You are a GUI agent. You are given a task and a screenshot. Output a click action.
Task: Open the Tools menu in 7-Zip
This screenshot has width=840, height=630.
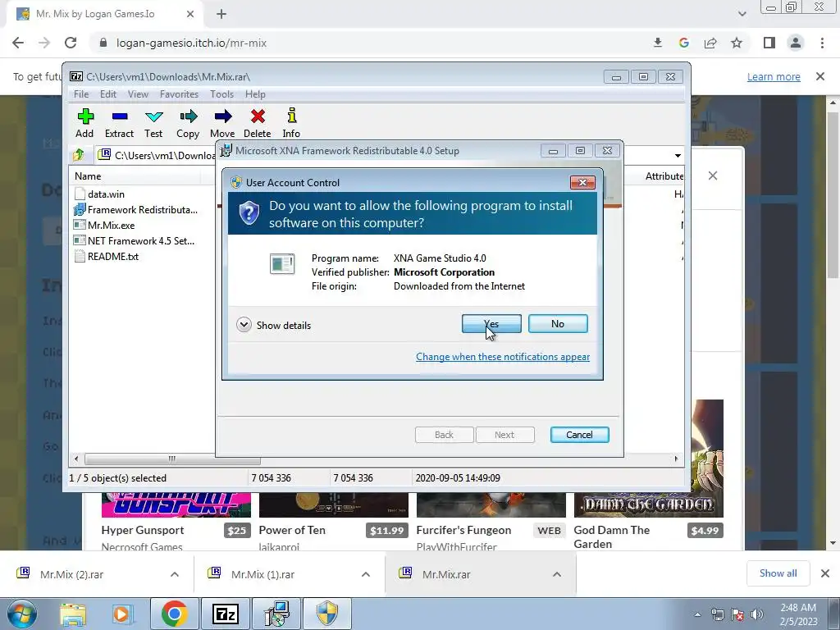(x=221, y=94)
